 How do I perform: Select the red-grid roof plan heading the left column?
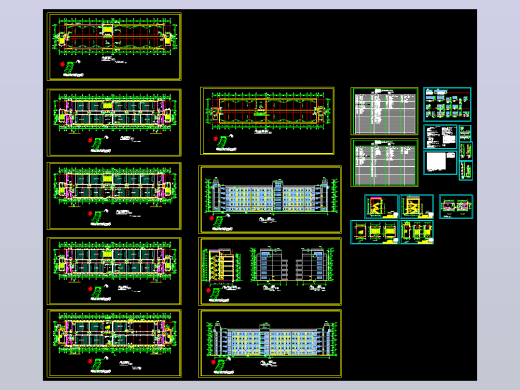coord(114,46)
